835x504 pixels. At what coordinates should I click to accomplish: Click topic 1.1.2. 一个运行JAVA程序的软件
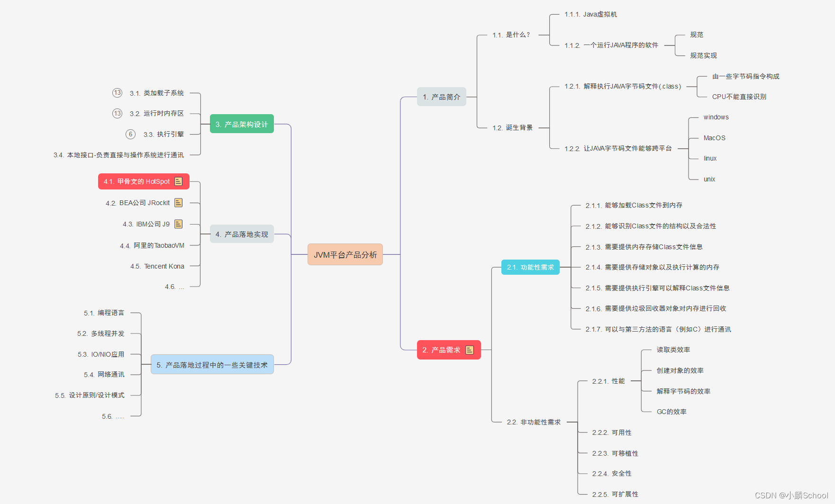click(611, 45)
